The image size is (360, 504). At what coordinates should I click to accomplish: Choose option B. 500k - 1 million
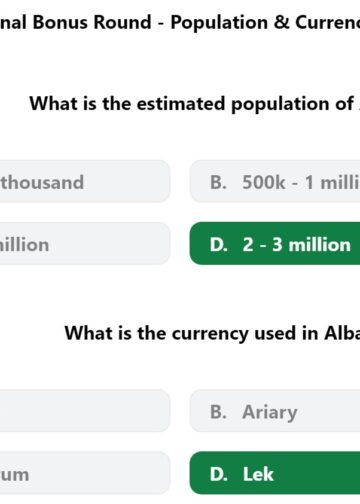pyautogui.click(x=275, y=181)
